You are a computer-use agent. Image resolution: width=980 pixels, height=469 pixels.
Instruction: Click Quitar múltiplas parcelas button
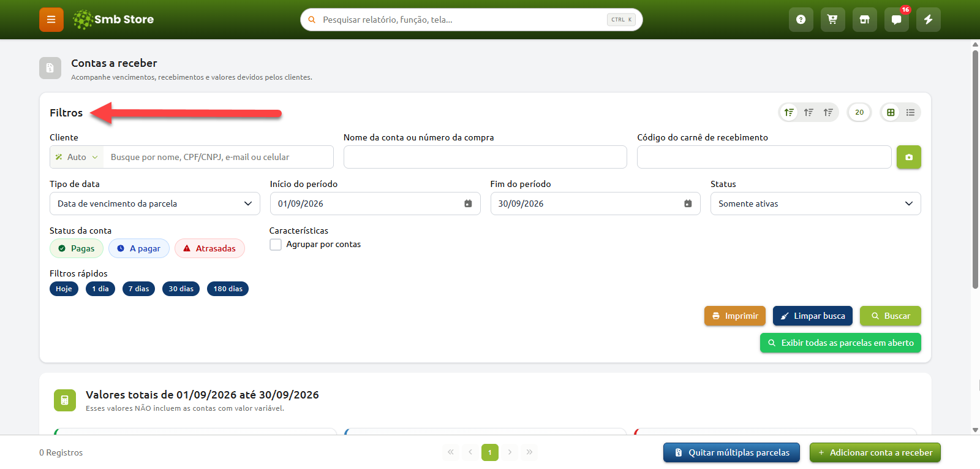731,452
